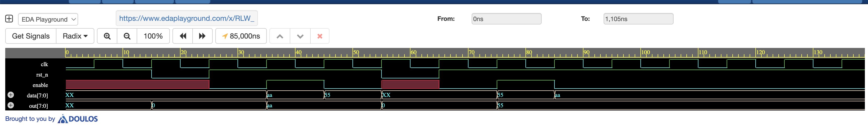Select the enable signal row

click(x=40, y=85)
